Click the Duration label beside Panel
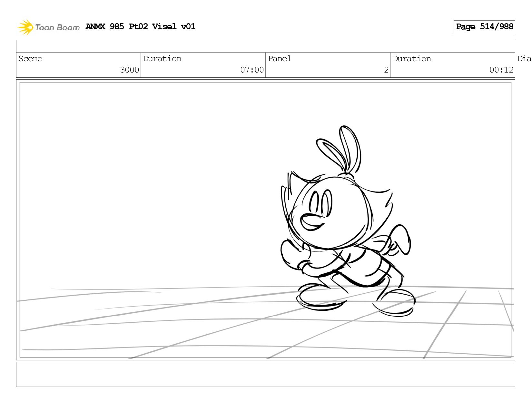Screen dimensions: 532x411 [412, 59]
